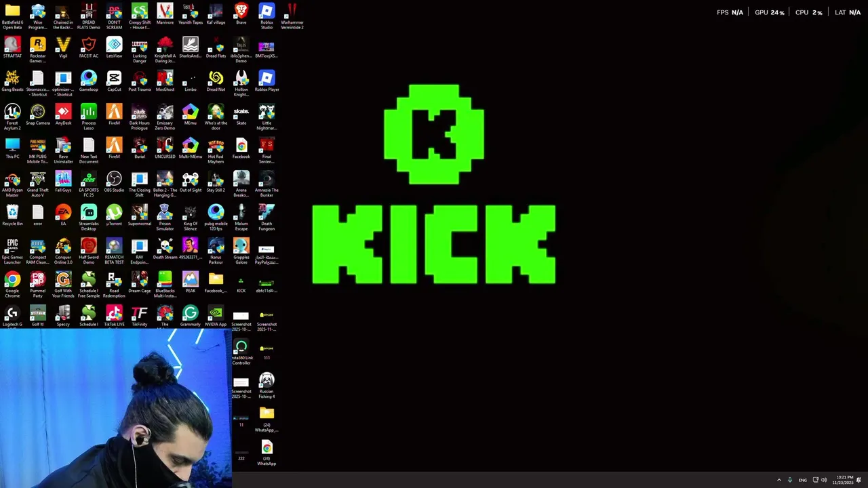Select the REMATCH BETA TEST shortcut

[114, 251]
